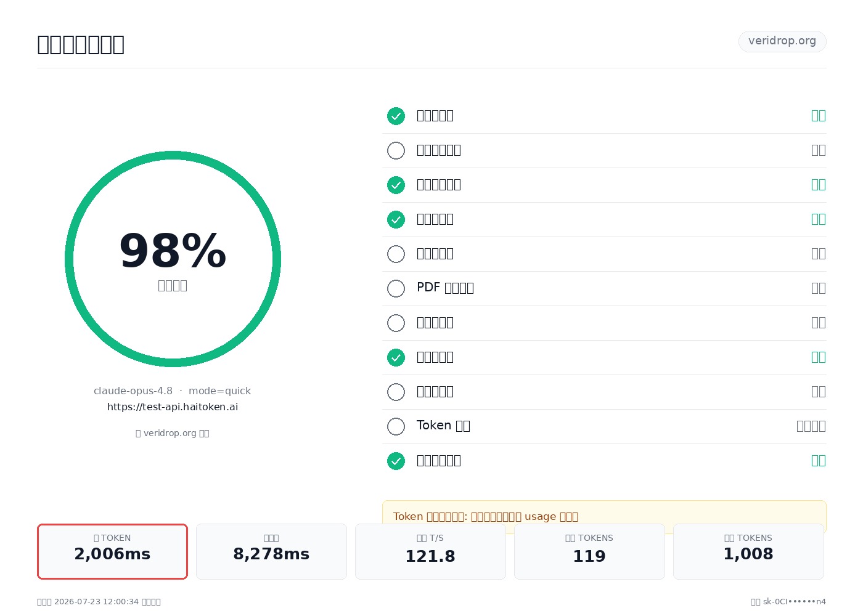
Task: Click the small veridrop.org text below the URL
Action: tap(173, 433)
